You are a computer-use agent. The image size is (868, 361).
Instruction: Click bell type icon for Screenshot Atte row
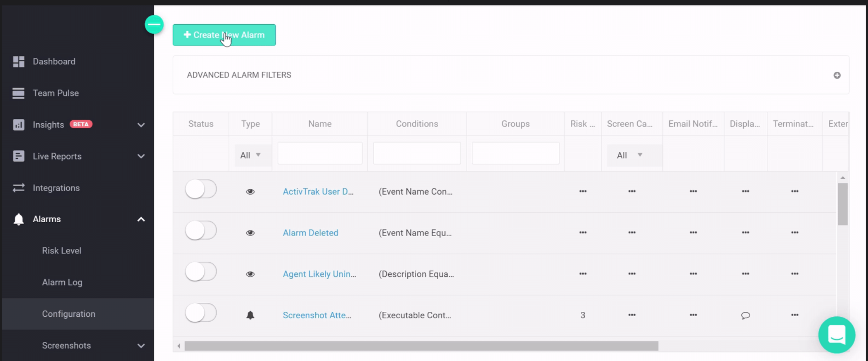pyautogui.click(x=250, y=315)
